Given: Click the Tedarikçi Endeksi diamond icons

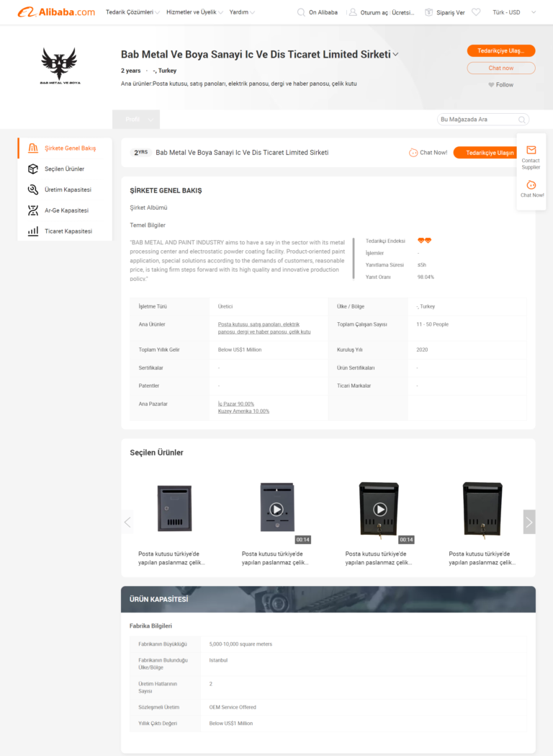Looking at the screenshot, I should 424,241.
